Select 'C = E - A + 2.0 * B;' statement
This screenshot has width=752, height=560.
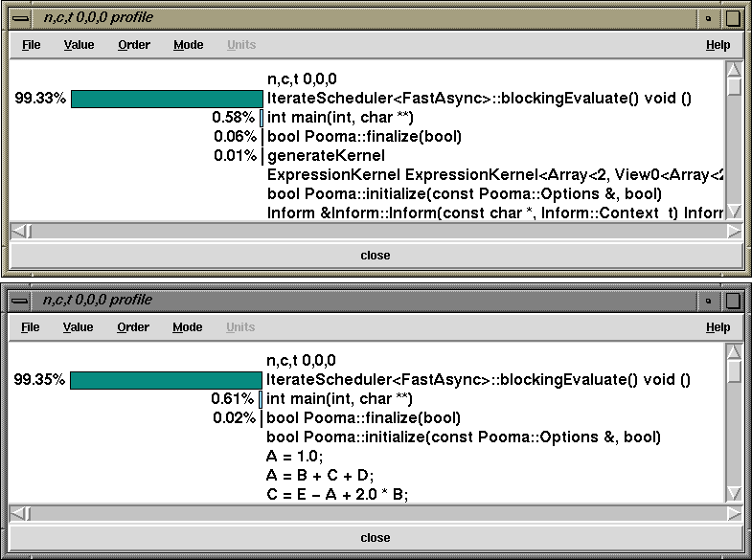[337, 494]
